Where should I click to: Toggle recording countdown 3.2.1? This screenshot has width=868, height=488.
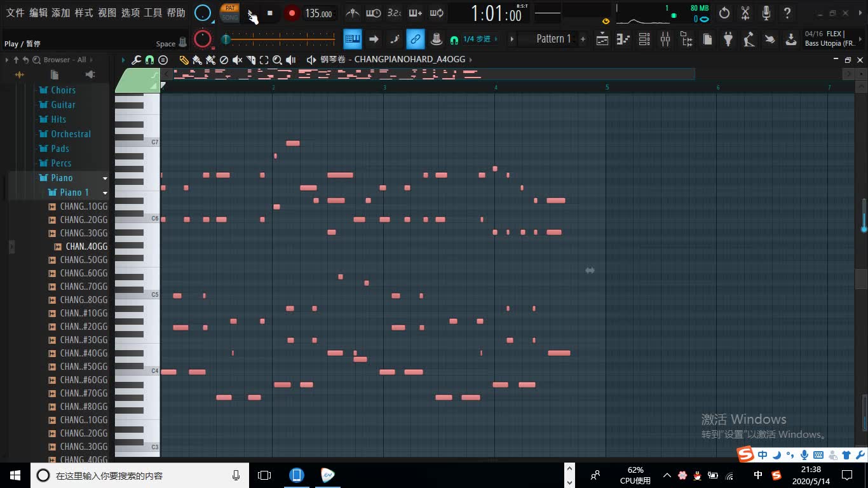click(394, 13)
